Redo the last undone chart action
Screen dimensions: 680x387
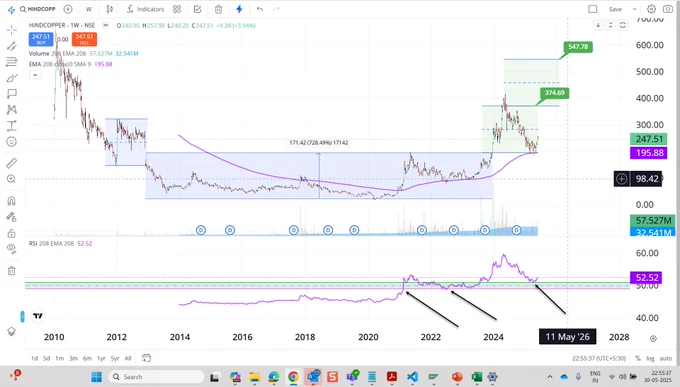(276, 9)
